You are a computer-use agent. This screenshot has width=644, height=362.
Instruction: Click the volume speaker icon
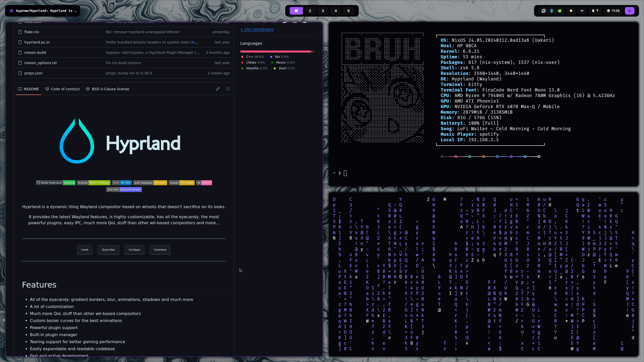pyautogui.click(x=582, y=11)
